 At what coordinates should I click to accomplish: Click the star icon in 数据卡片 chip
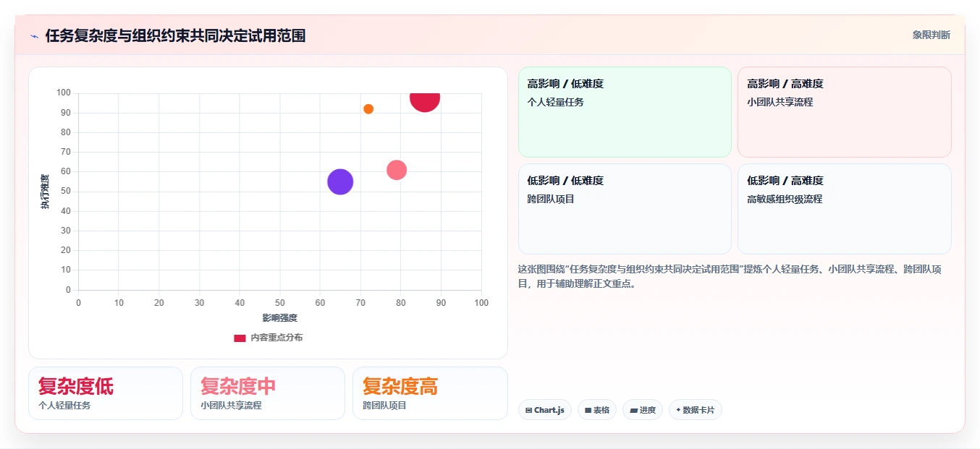678,410
